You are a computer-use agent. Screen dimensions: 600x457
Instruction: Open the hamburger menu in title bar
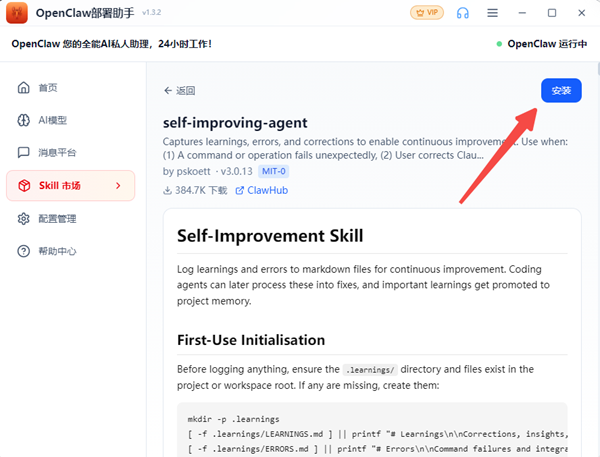492,13
